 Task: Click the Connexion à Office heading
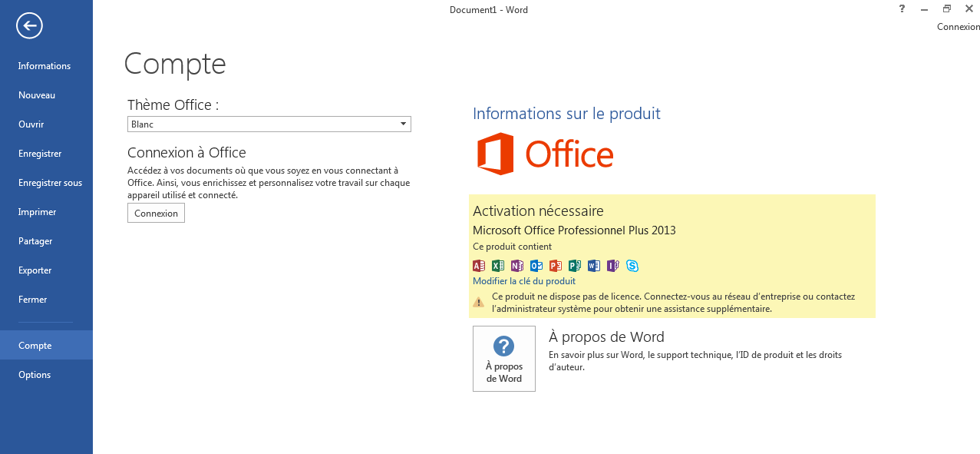[186, 153]
